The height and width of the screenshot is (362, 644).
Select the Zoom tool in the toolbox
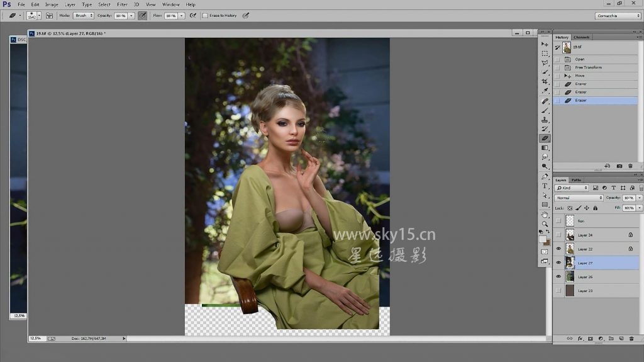pyautogui.click(x=545, y=224)
